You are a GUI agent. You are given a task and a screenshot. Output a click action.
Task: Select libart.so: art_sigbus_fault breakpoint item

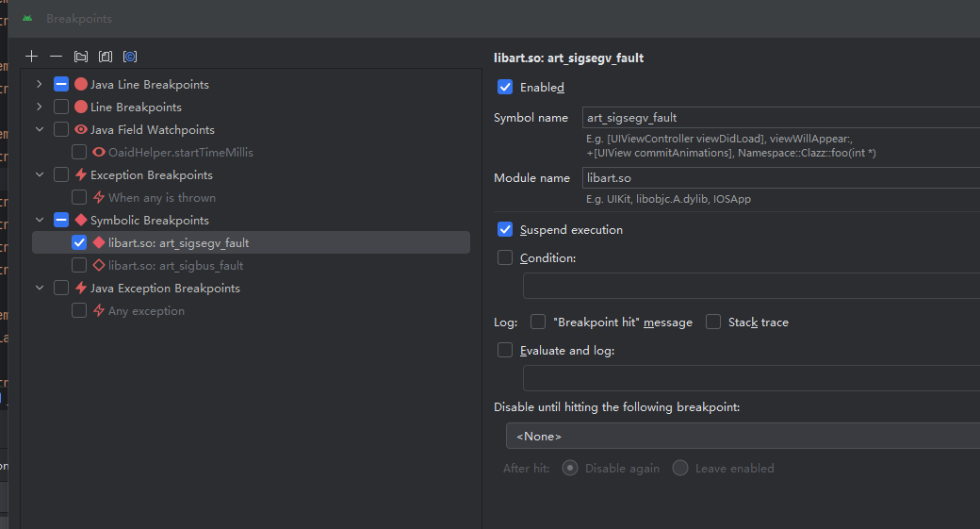[x=175, y=266]
